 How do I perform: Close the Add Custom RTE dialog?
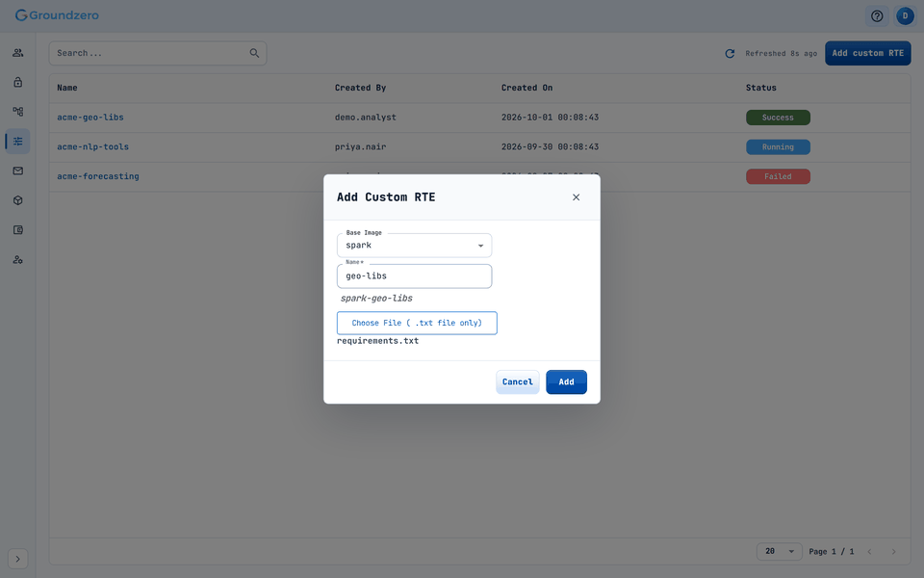tap(576, 197)
